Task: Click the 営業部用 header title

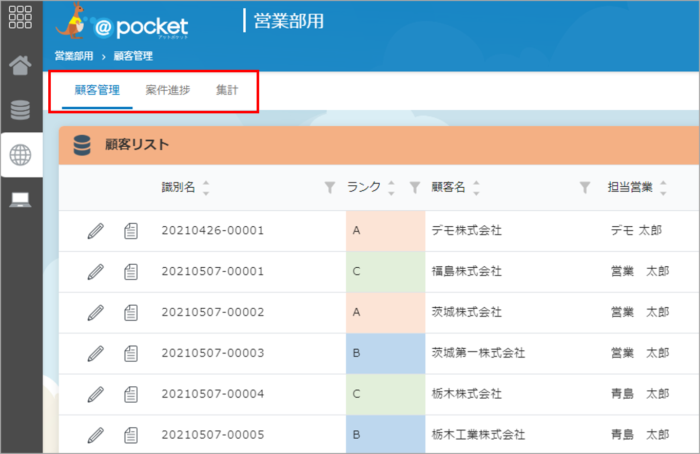Action: tap(289, 21)
